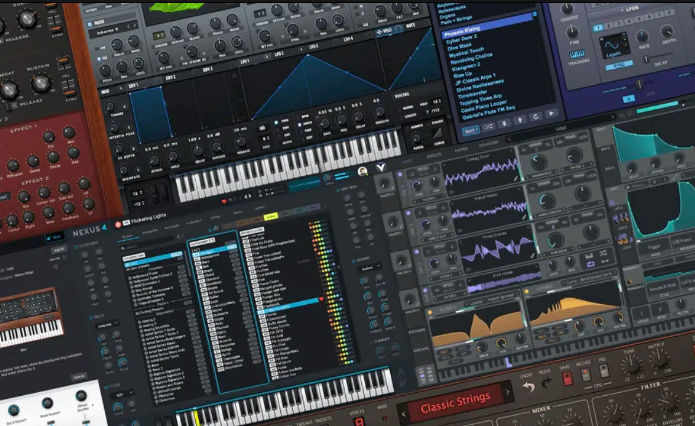
Task: Click the teal level bar in Vital header
Action: [x=657, y=107]
